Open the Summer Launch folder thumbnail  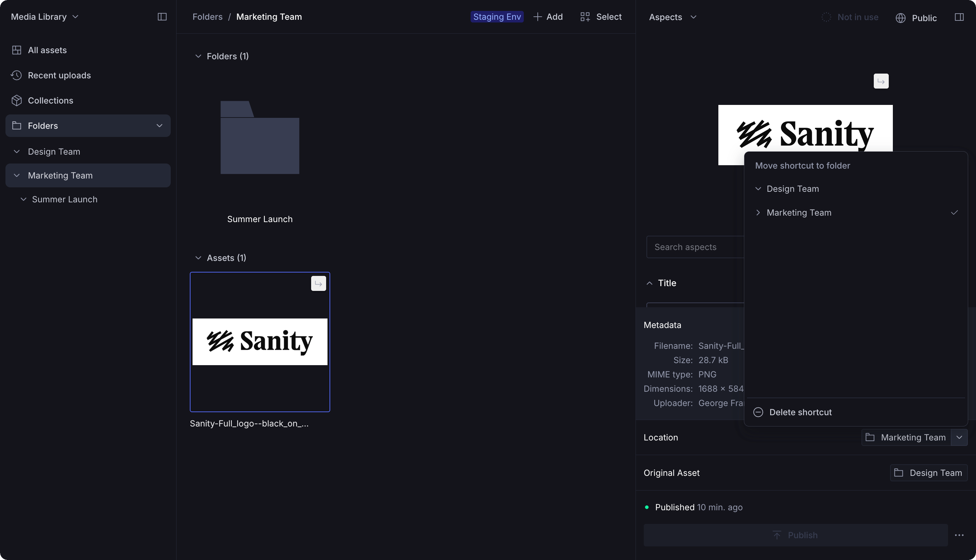[260, 137]
